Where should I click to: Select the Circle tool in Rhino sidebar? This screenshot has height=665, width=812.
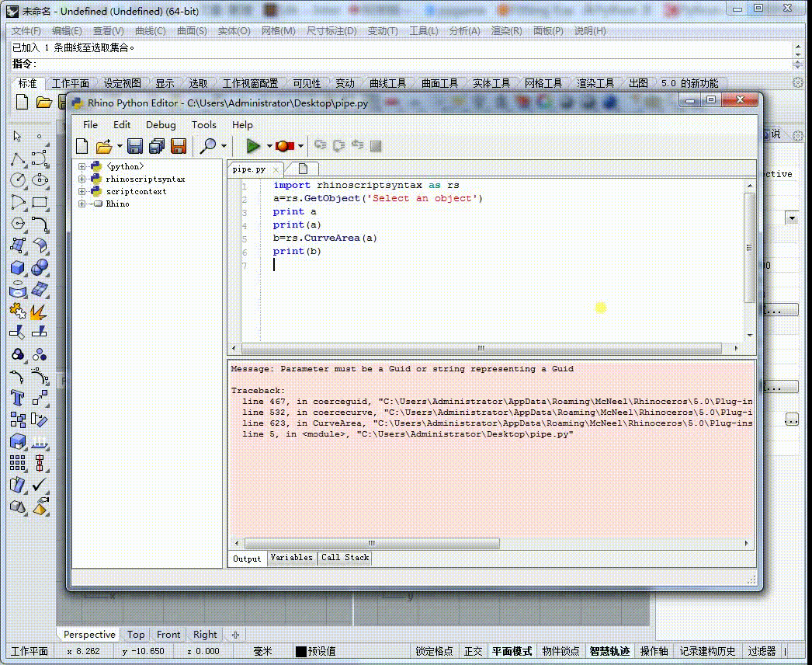point(18,180)
